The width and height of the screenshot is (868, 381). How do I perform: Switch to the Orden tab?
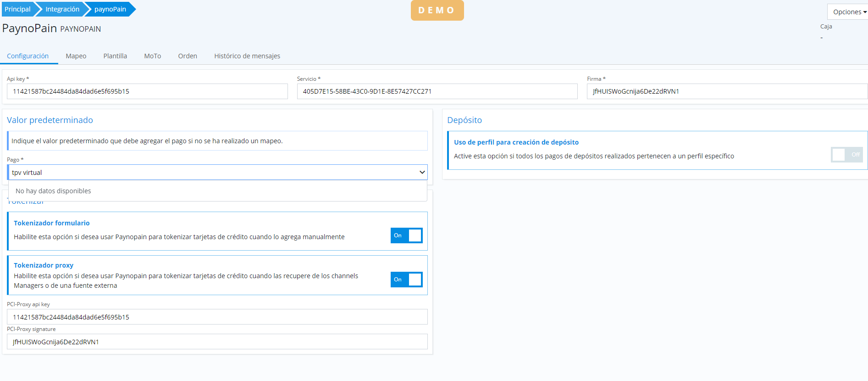tap(188, 56)
